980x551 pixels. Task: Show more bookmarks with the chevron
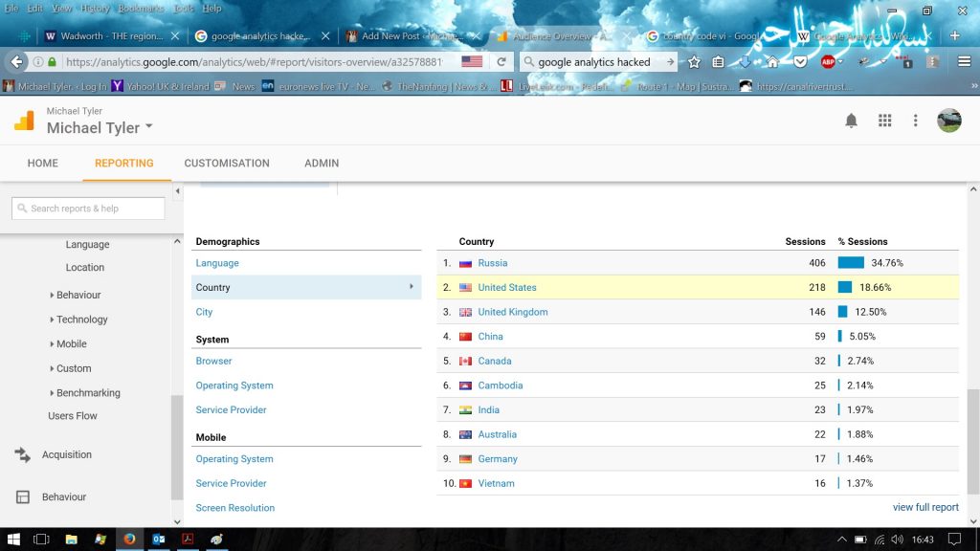click(973, 85)
